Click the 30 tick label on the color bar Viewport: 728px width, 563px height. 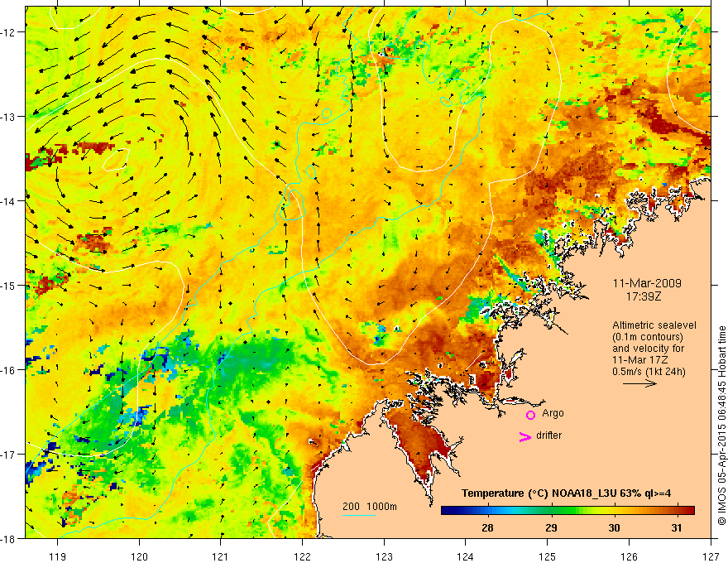pyautogui.click(x=614, y=527)
